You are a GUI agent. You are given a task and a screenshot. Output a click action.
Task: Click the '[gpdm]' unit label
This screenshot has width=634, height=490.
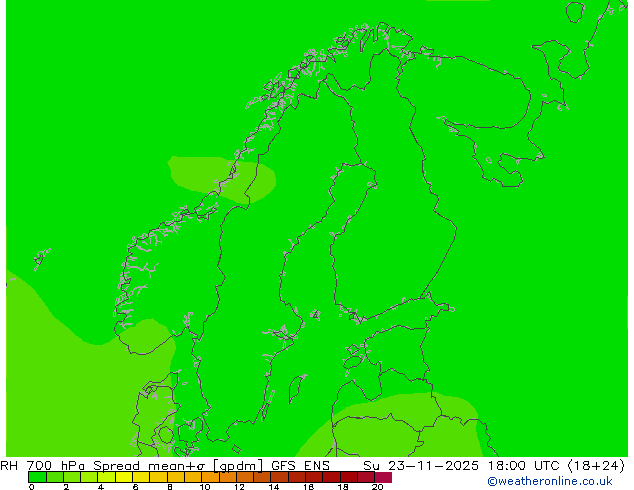coord(238,466)
